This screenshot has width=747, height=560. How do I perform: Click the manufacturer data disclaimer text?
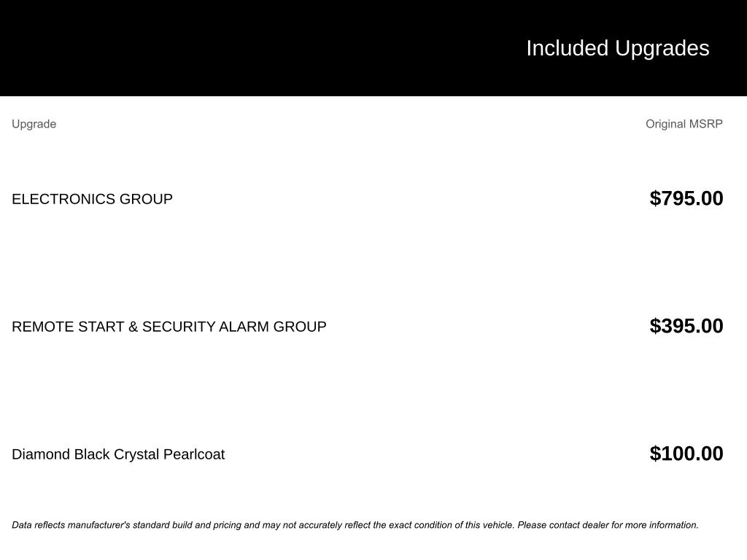(x=355, y=525)
